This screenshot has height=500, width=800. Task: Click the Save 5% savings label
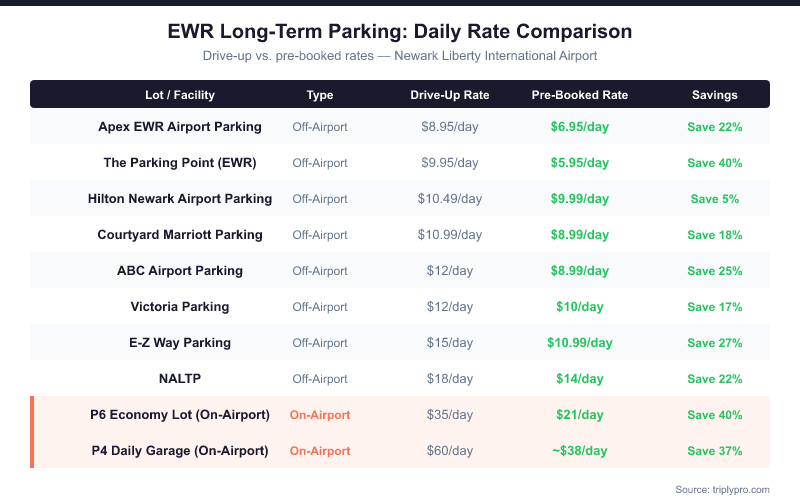tap(715, 199)
